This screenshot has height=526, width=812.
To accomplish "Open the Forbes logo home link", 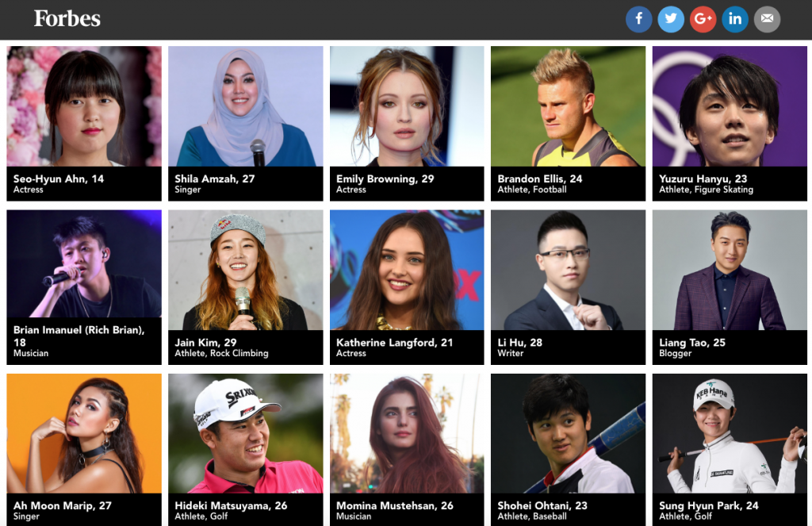I will click(x=67, y=19).
